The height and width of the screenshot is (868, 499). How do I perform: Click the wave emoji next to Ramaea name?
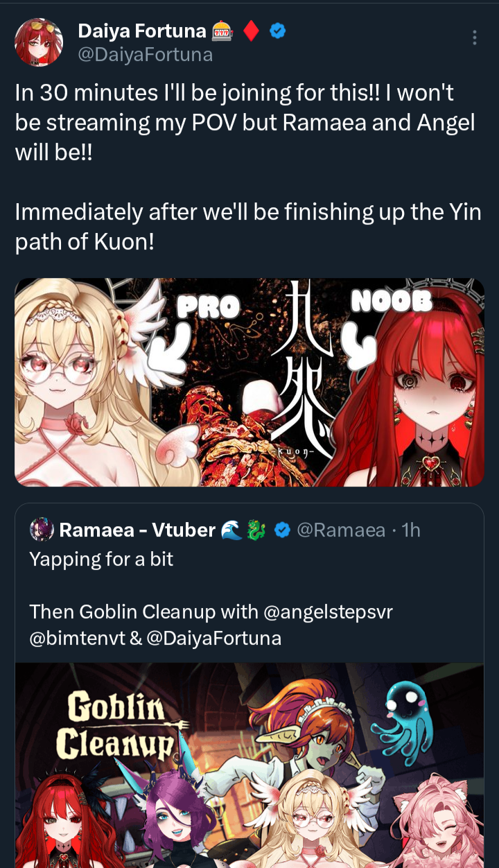coord(230,530)
